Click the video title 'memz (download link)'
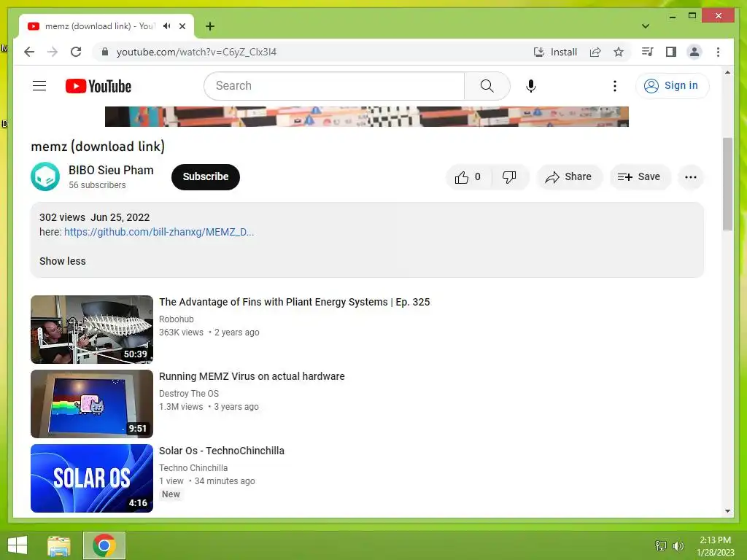The image size is (747, 560). 98,146
